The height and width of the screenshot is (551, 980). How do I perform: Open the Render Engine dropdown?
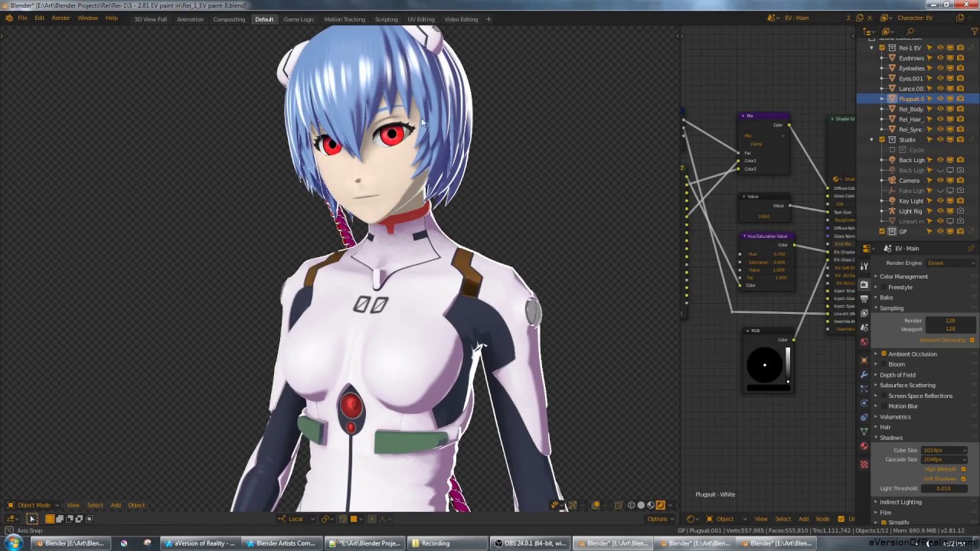[x=951, y=262]
